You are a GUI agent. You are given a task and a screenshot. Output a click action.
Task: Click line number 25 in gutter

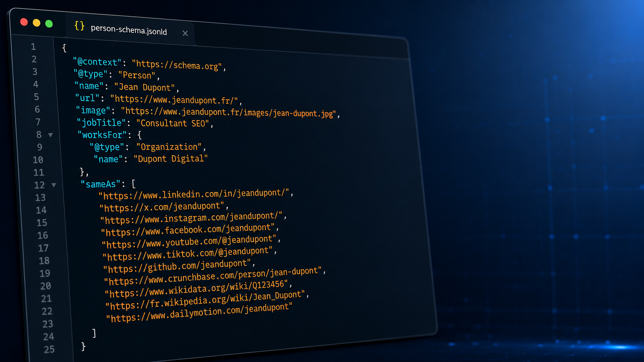click(49, 349)
